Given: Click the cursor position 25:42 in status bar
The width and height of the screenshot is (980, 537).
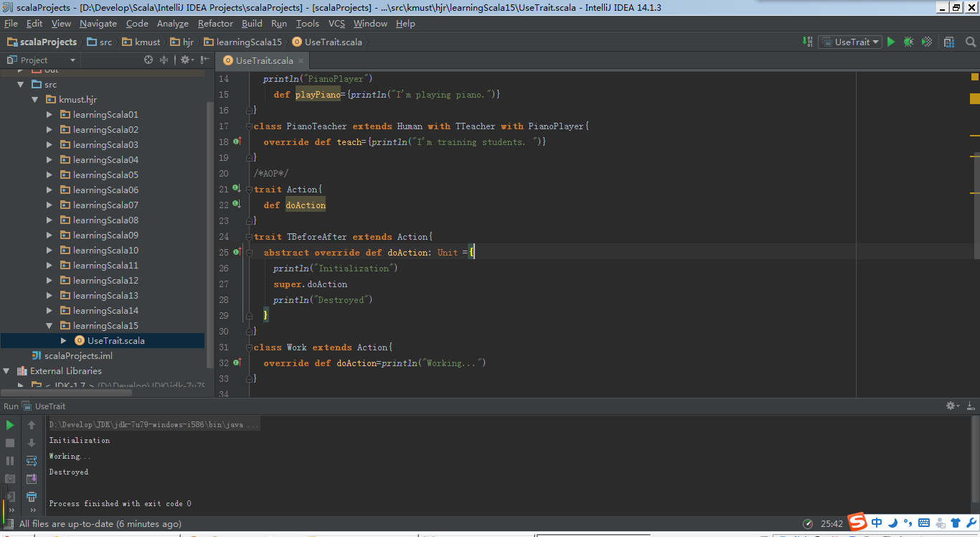Looking at the screenshot, I should (831, 524).
